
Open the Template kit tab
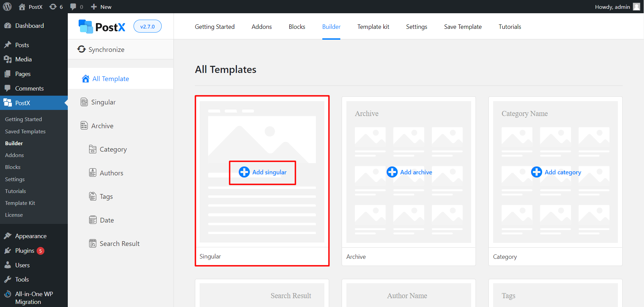click(373, 27)
